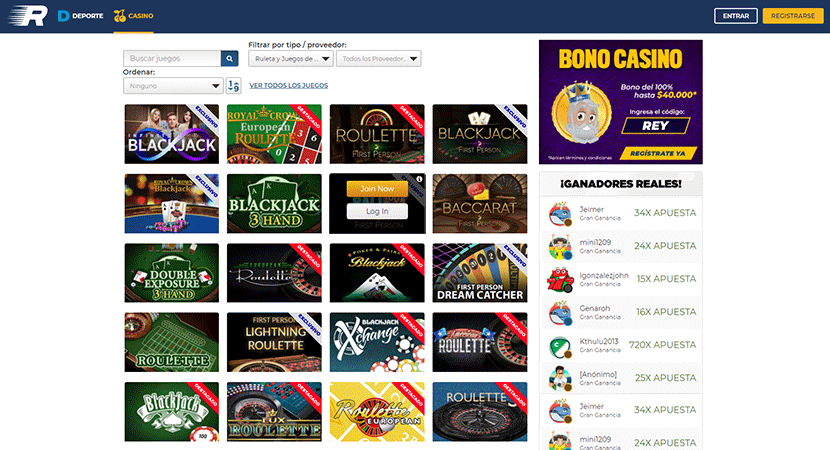Screen dimensions: 830x450
Task: Click lgonzalezjohn's red car avatar
Action: 560,280
